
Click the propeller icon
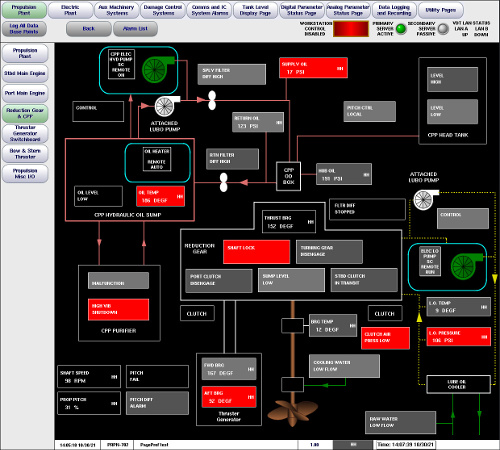click(292, 413)
